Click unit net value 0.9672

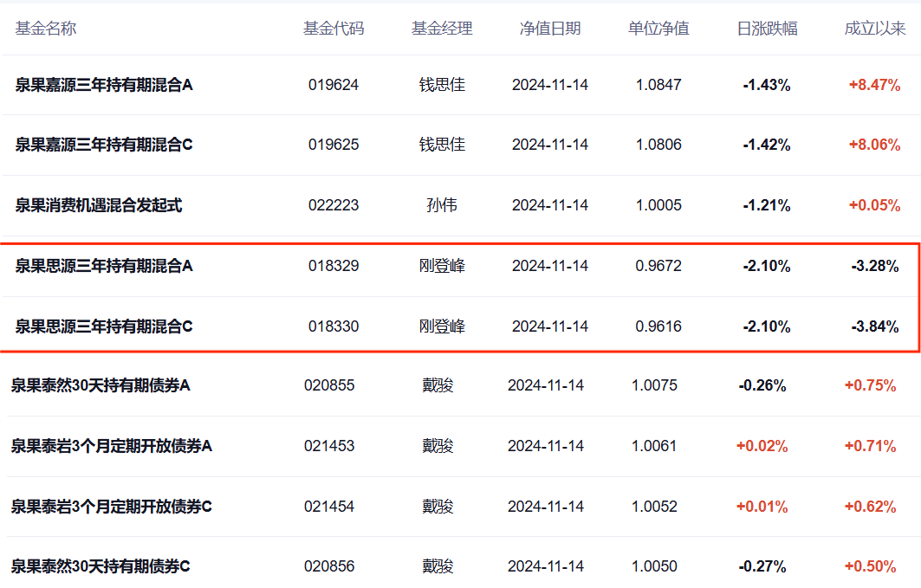coord(658,266)
